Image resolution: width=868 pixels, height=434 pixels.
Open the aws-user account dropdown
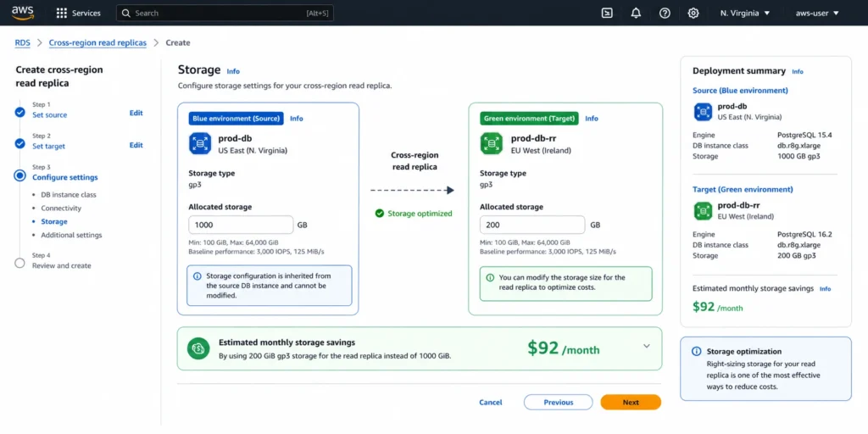click(x=817, y=14)
